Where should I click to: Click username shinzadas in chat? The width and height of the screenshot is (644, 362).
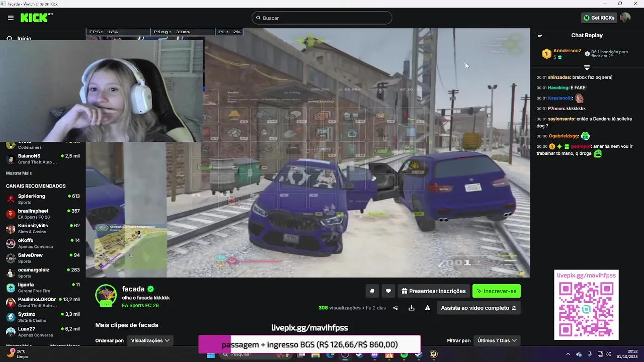click(559, 77)
